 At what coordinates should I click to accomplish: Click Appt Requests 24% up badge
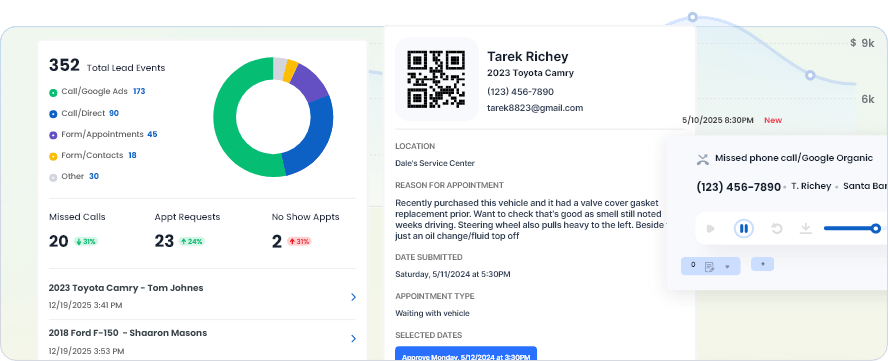pos(191,241)
